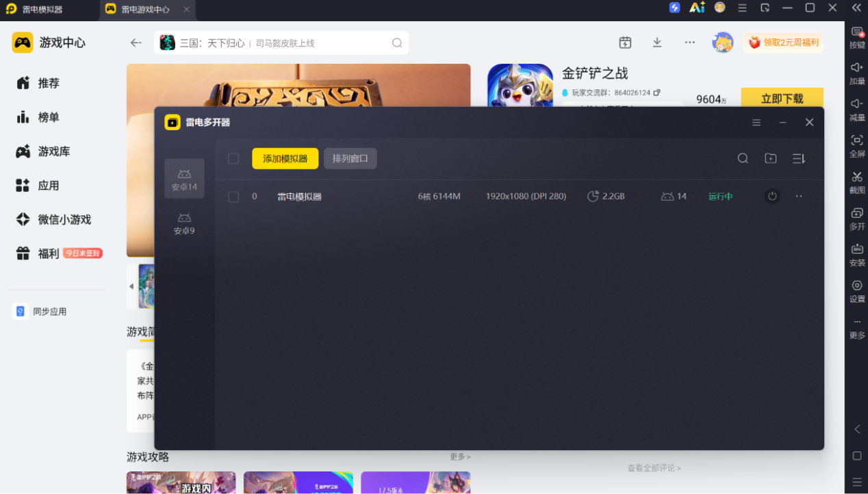The height and width of the screenshot is (494, 868).
Task: Open 查看全部评论 link
Action: (654, 468)
